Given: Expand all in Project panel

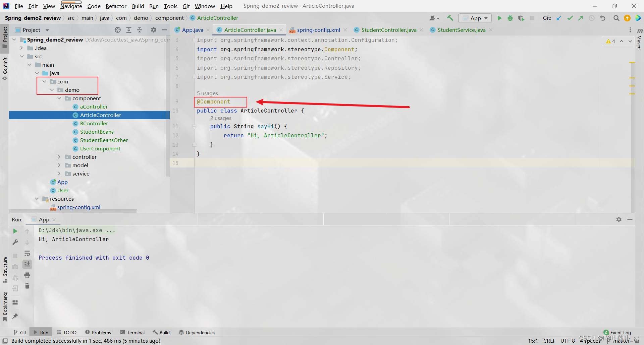Looking at the screenshot, I should click(x=129, y=30).
